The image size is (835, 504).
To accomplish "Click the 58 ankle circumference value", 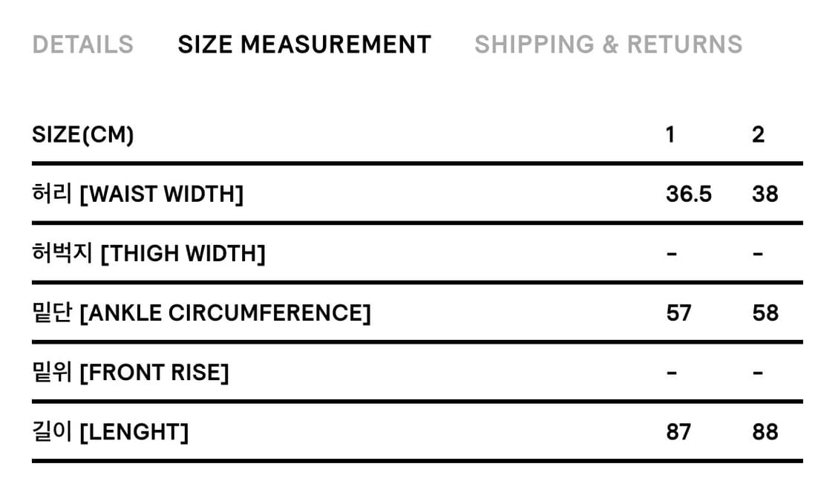I will point(764,313).
